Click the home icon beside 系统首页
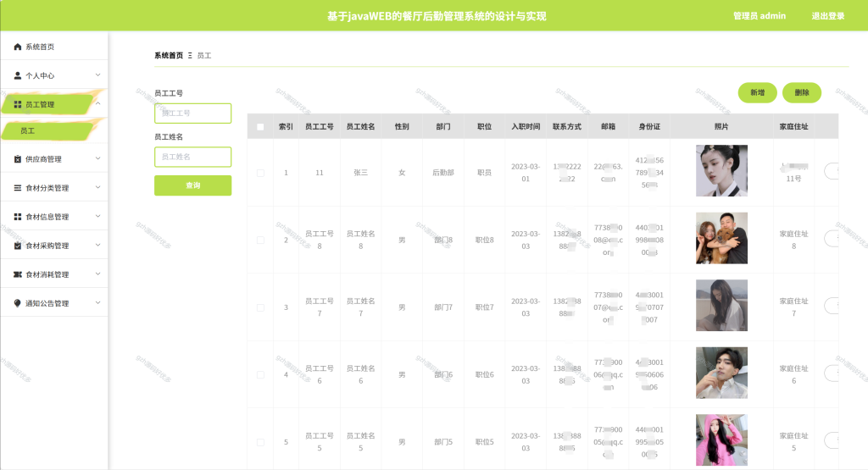Viewport: 868px width, 470px height. [18, 47]
